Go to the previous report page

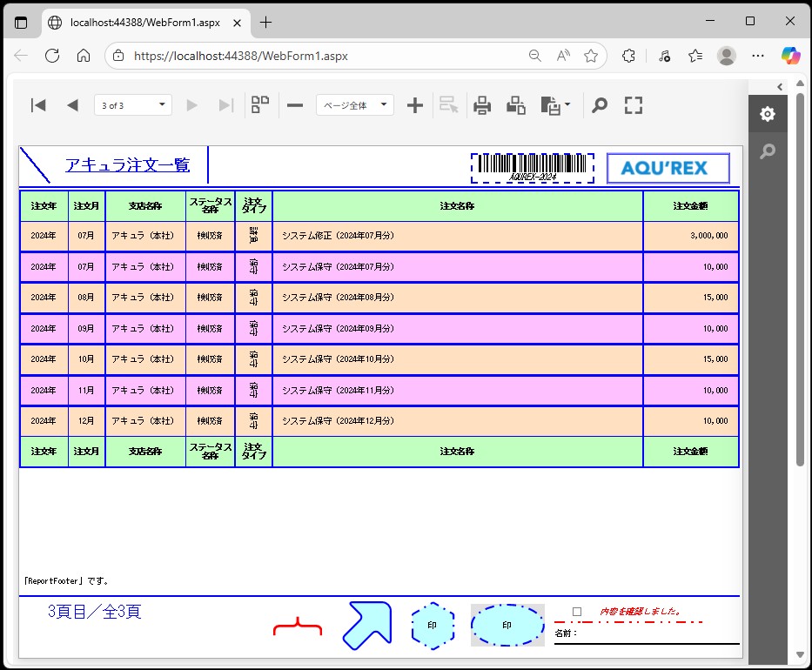pyautogui.click(x=72, y=105)
